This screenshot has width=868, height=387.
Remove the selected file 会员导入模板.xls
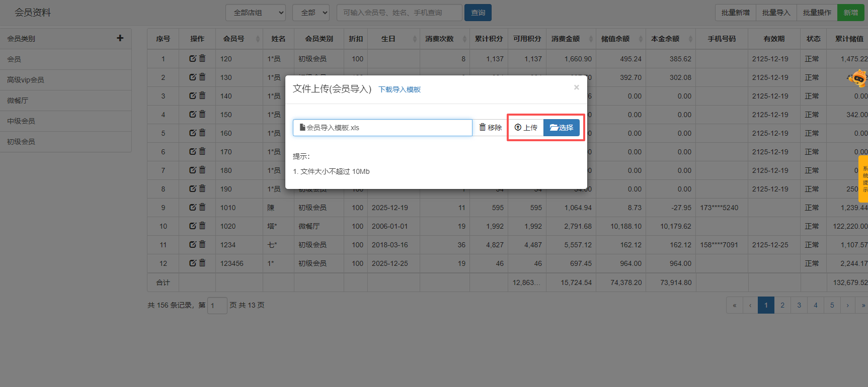point(490,128)
